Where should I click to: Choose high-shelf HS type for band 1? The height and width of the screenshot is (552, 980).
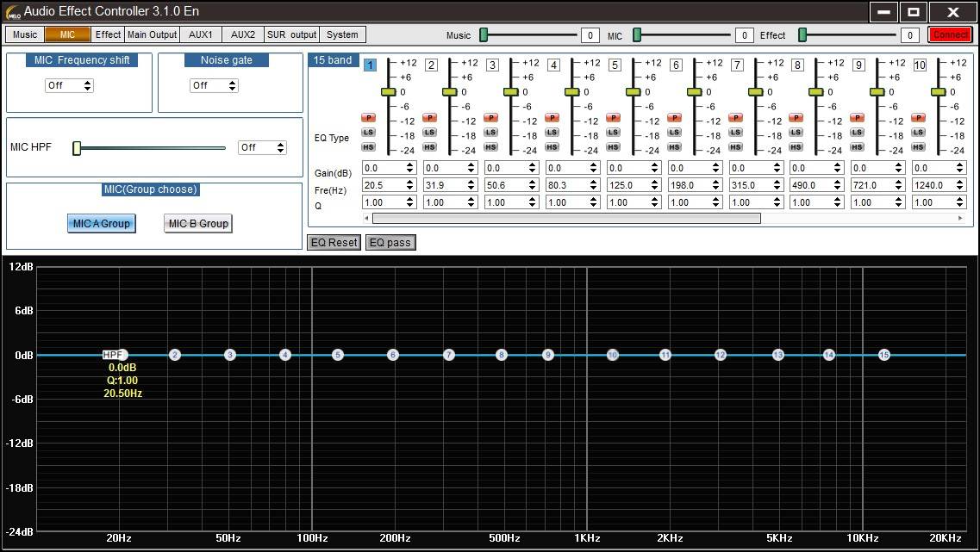(368, 147)
